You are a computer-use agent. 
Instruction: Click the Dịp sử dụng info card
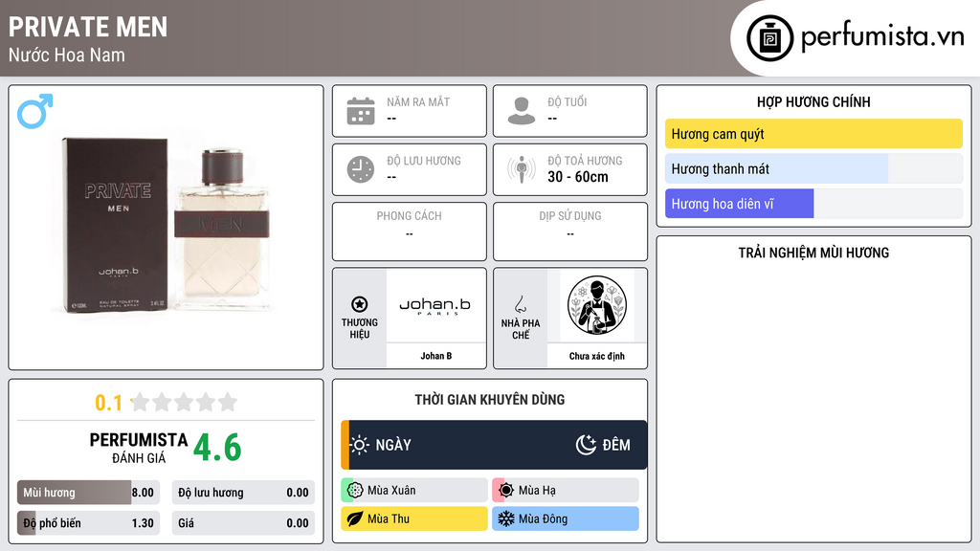click(570, 231)
